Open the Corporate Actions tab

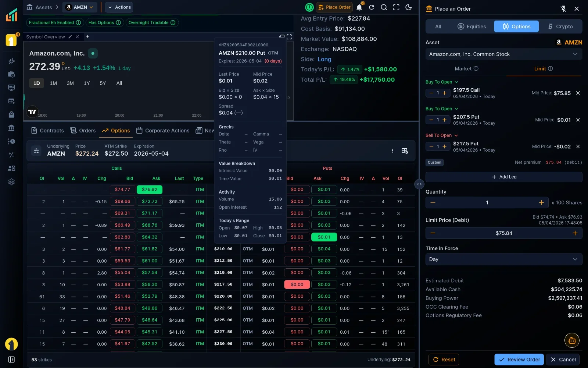click(163, 131)
